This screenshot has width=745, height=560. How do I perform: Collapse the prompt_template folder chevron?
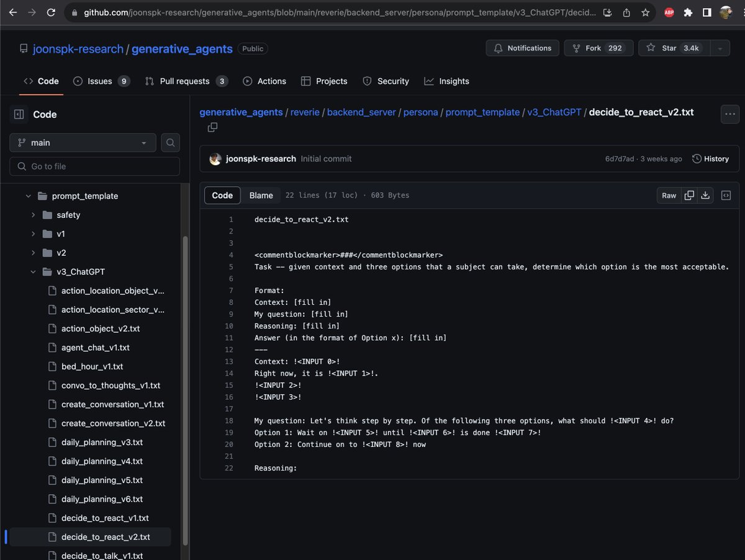point(28,196)
